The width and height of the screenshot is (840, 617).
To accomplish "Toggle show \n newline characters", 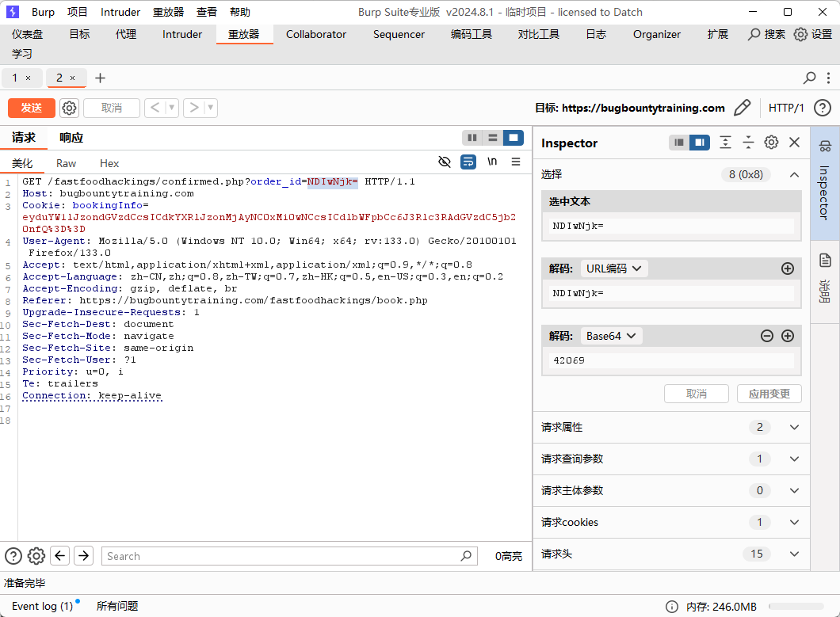I will click(x=492, y=162).
